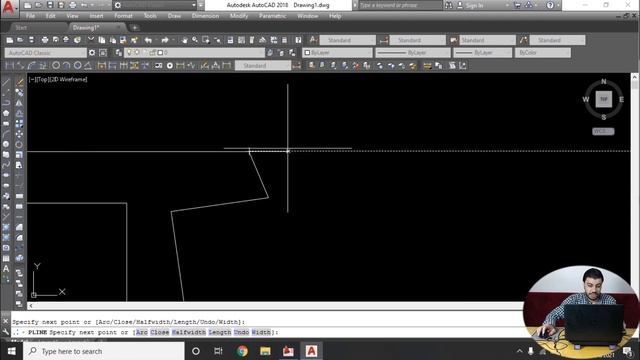The image size is (640, 360).
Task: Open the Text Style manager icon
Action: [313, 40]
